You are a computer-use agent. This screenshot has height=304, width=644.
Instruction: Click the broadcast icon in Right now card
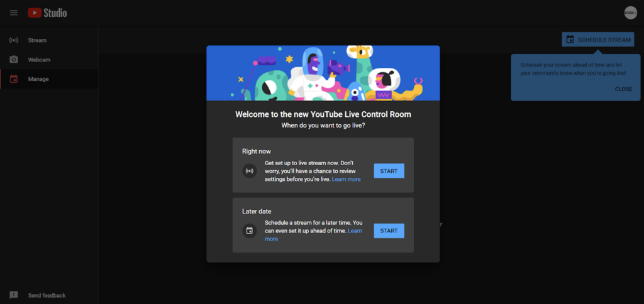(250, 171)
